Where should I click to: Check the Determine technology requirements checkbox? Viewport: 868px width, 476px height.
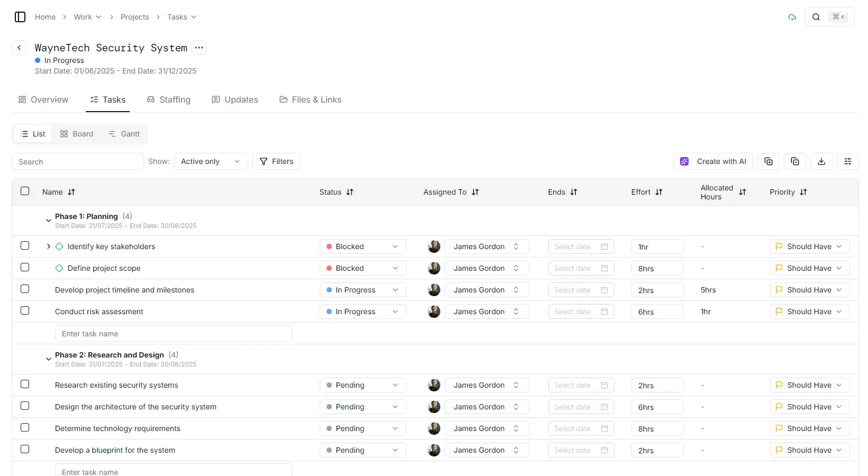tap(25, 427)
